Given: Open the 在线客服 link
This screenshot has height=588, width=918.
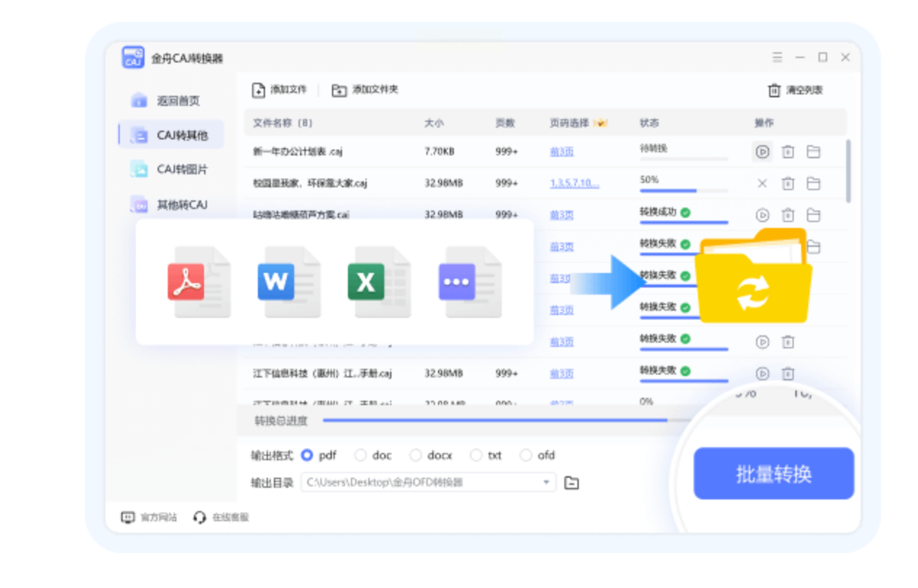Looking at the screenshot, I should click(x=230, y=518).
